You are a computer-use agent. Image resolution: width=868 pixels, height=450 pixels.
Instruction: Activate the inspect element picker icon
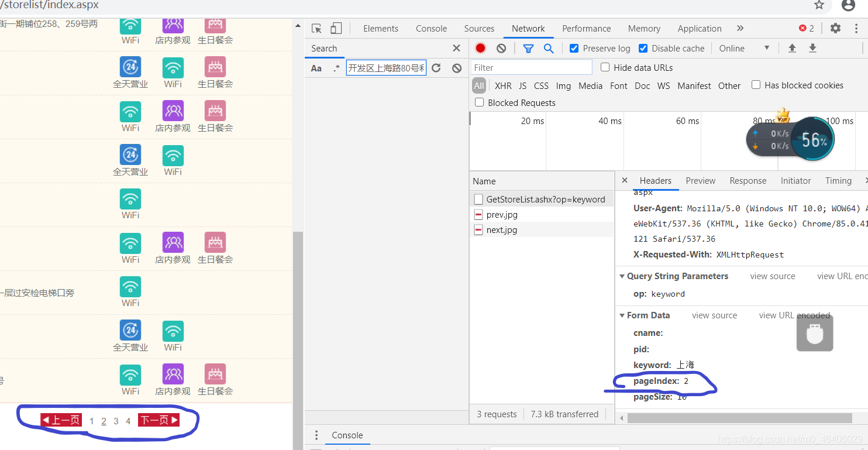pos(317,28)
